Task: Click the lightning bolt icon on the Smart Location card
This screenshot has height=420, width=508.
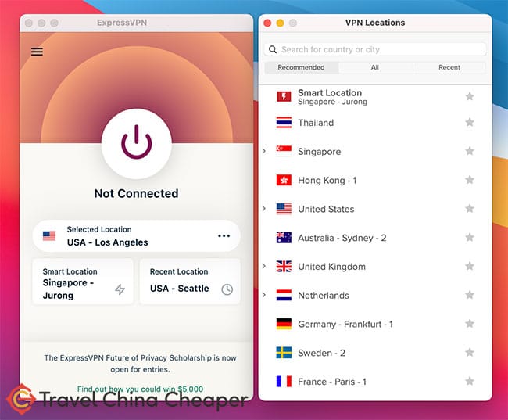Action: 120,289
